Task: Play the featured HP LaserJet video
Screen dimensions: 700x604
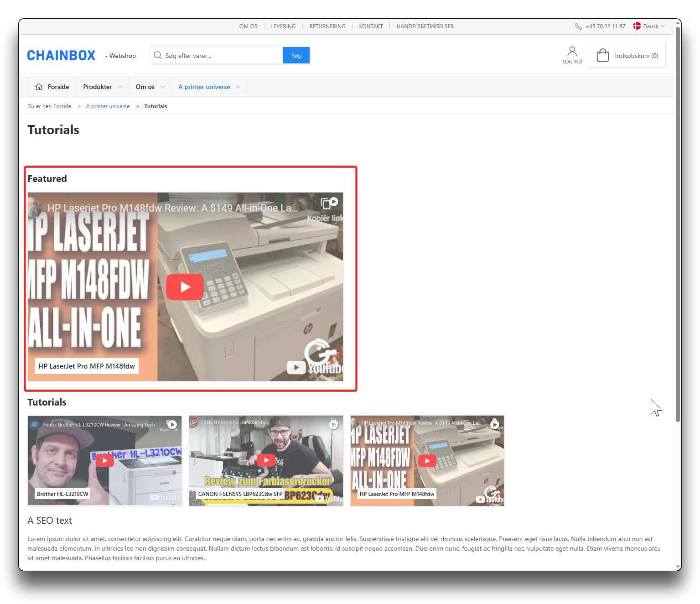Action: click(185, 287)
